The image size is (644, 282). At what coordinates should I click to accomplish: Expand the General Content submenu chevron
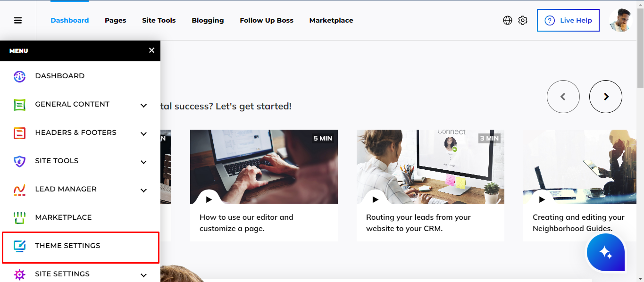(144, 106)
